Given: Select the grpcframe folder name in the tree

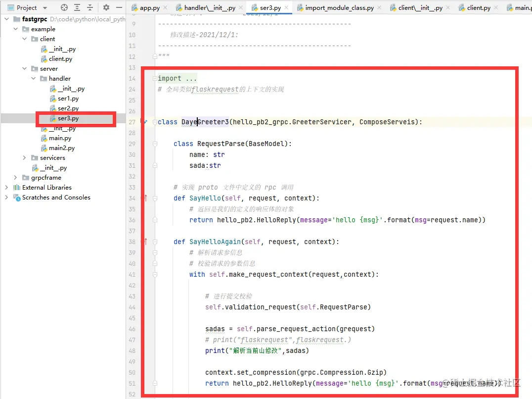Looking at the screenshot, I should (46, 178).
